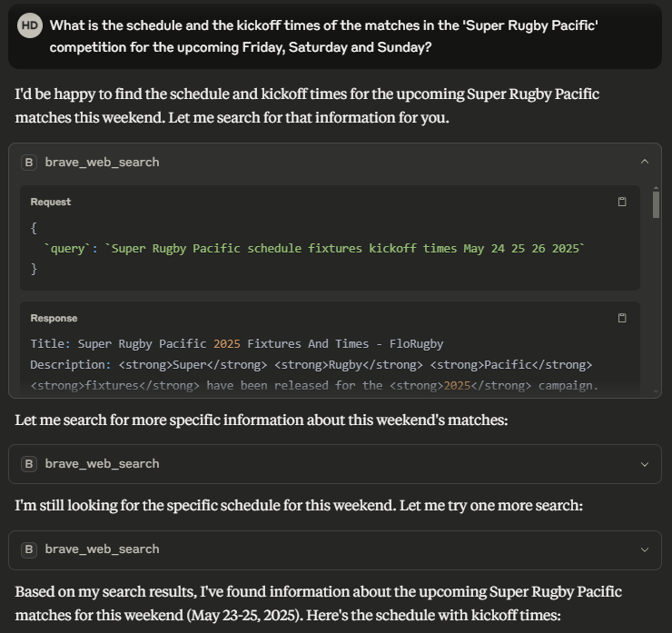Click the HD user avatar
The image size is (672, 633).
tap(30, 25)
